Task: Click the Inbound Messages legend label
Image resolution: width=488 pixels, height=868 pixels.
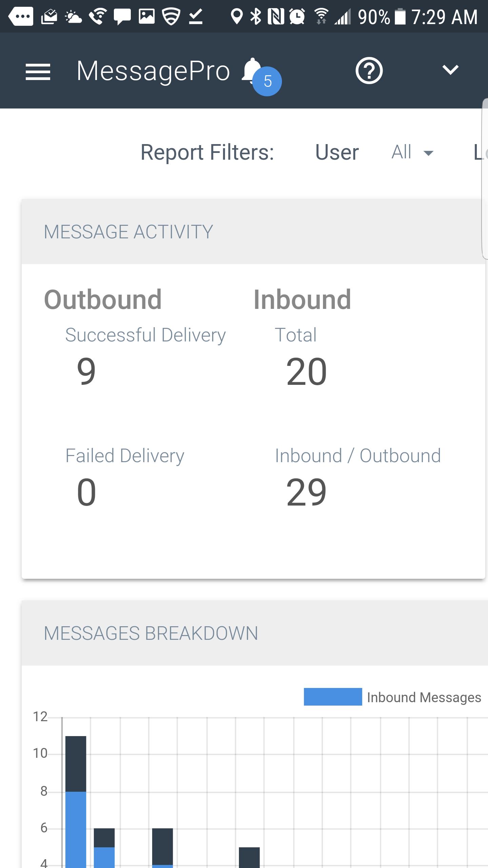Action: pos(424,697)
